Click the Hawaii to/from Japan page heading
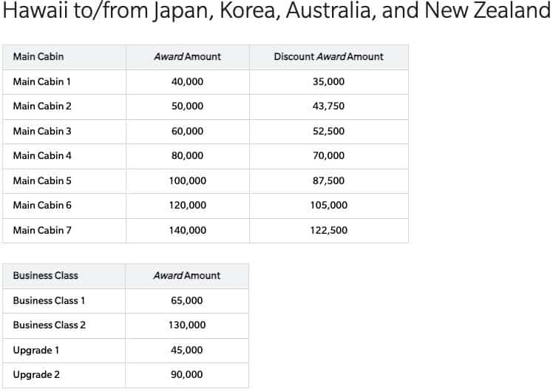 [276, 10]
